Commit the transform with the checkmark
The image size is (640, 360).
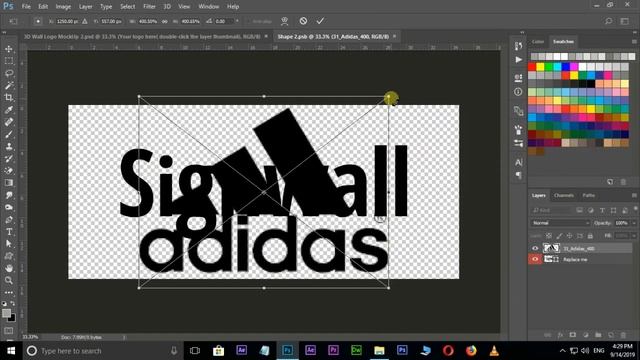click(x=320, y=21)
